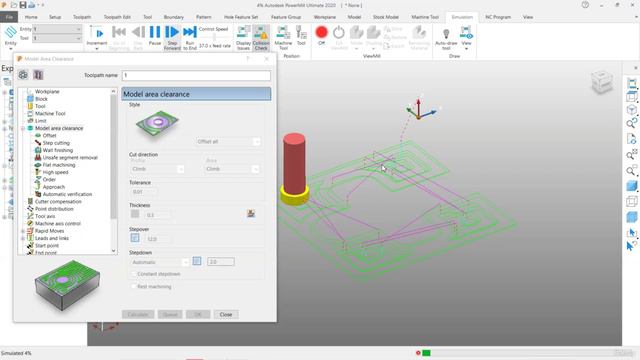Select the Flat machining tree item
This screenshot has width=640, height=360.
click(x=59, y=165)
